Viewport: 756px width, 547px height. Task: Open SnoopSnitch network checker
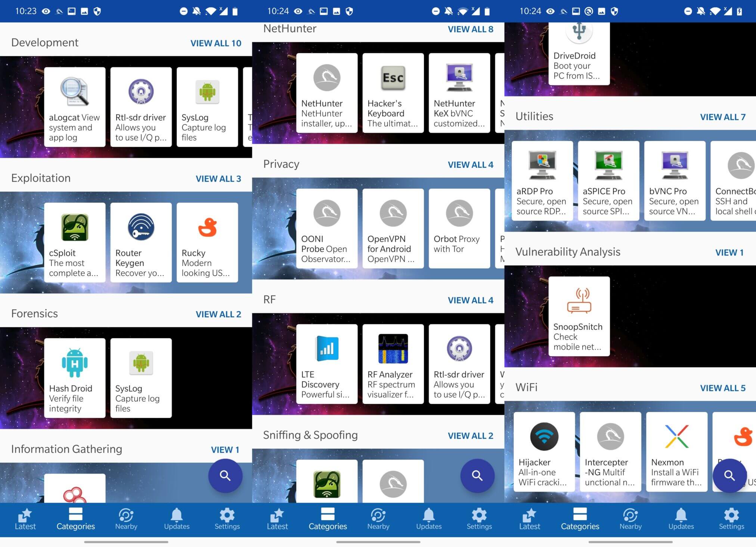(578, 316)
